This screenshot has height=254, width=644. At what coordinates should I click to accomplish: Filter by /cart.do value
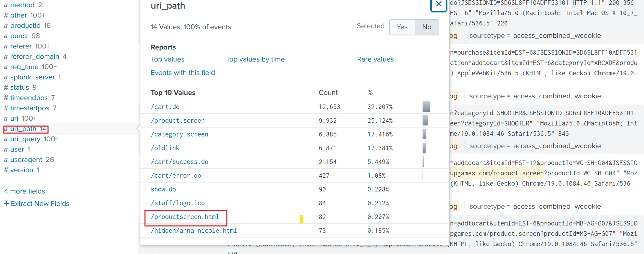click(165, 107)
